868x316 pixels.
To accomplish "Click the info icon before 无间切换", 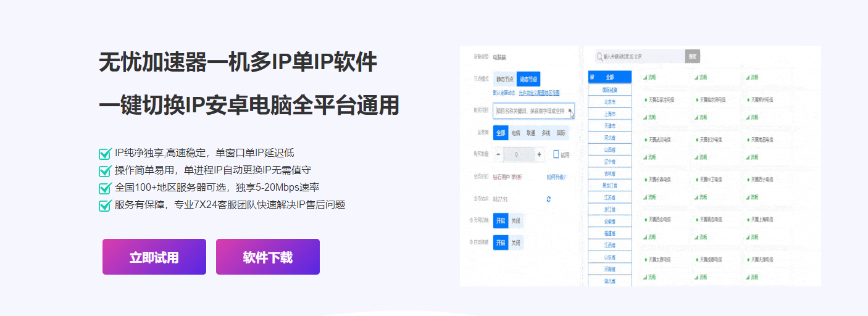I will (471, 220).
